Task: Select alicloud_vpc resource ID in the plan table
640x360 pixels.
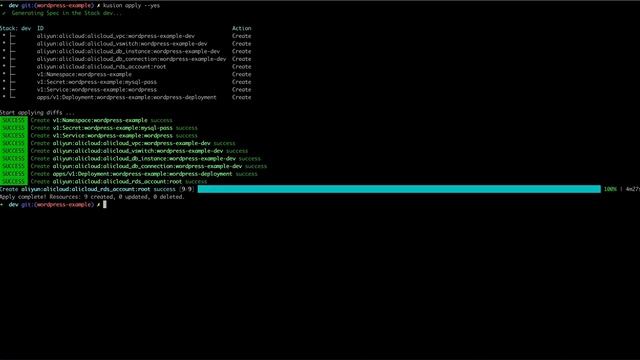Action: (116, 36)
